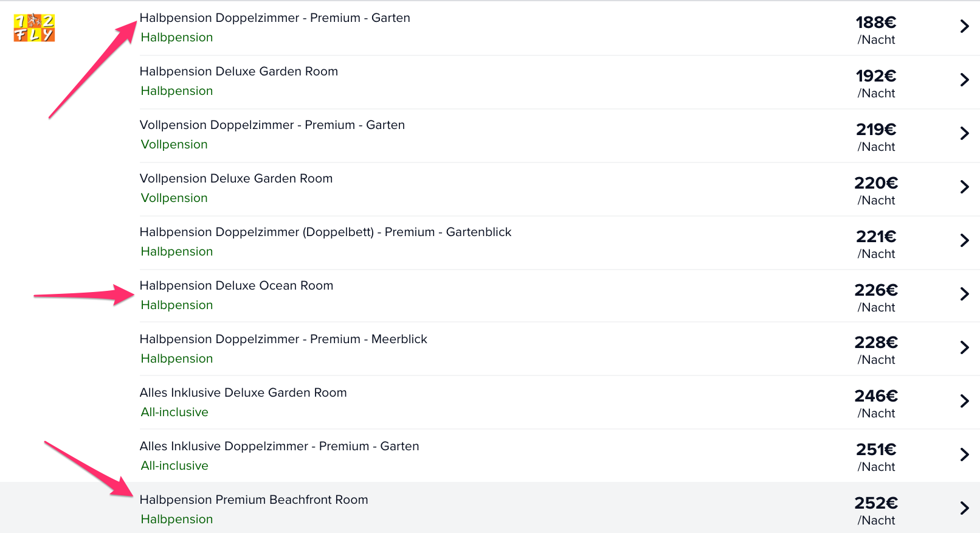The height and width of the screenshot is (533, 980).
Task: Select Halbpension Deluxe Garden Room
Action: tap(239, 72)
